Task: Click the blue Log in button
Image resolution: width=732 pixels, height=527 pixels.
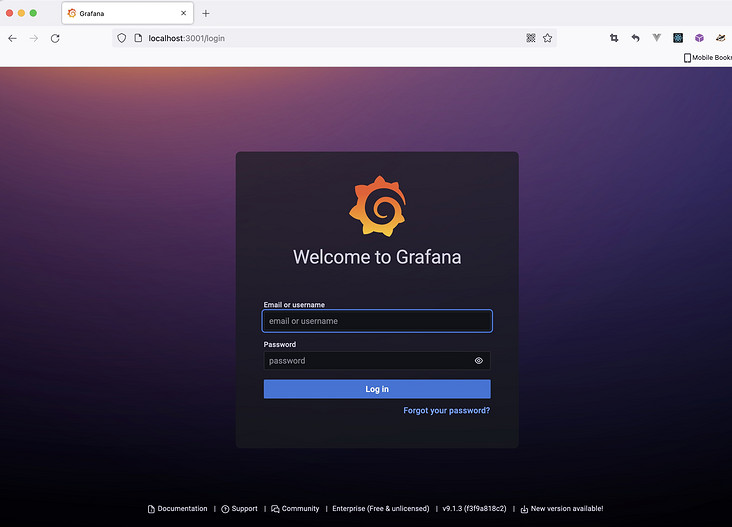Action: point(377,389)
